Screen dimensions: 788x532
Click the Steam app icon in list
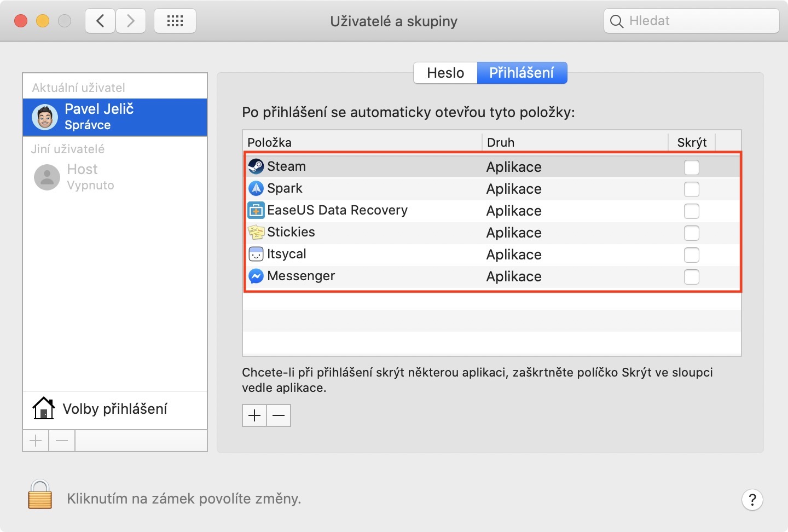(x=256, y=166)
